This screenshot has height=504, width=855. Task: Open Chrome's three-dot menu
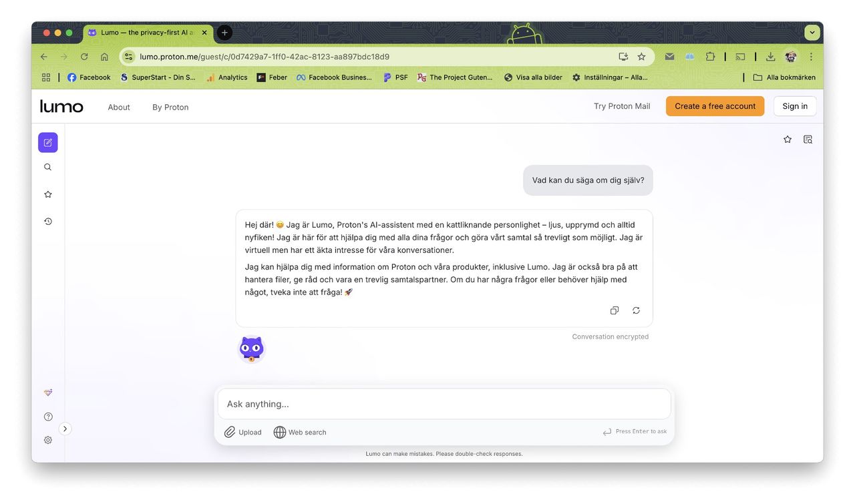click(811, 57)
